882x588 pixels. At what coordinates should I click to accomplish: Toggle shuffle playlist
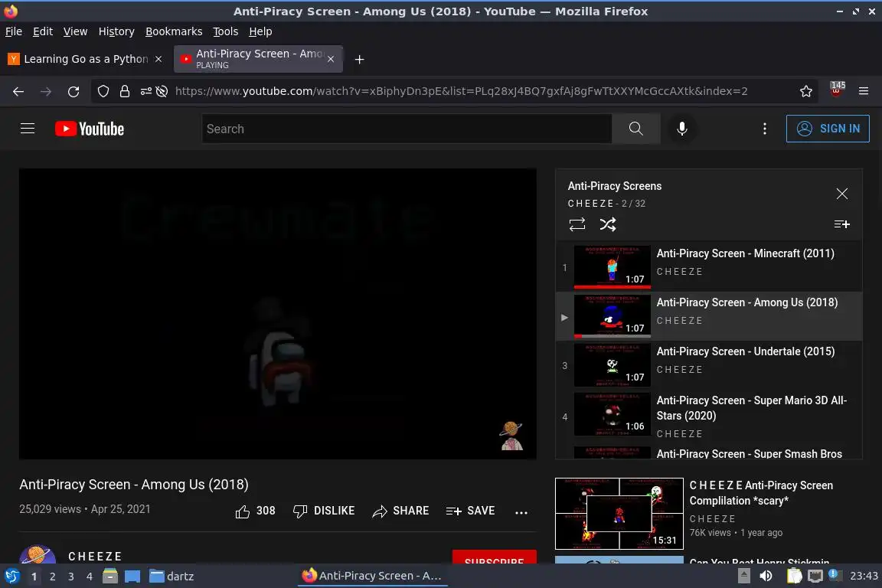[608, 224]
